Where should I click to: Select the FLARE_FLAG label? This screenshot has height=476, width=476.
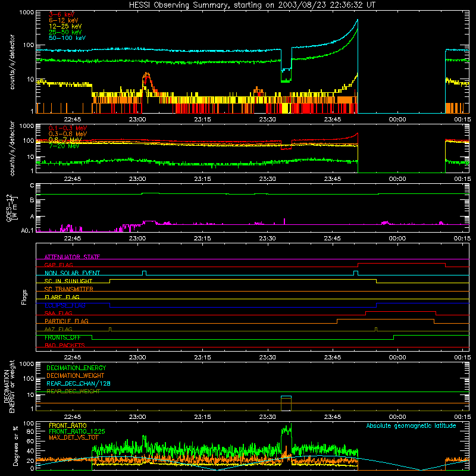tap(62, 297)
